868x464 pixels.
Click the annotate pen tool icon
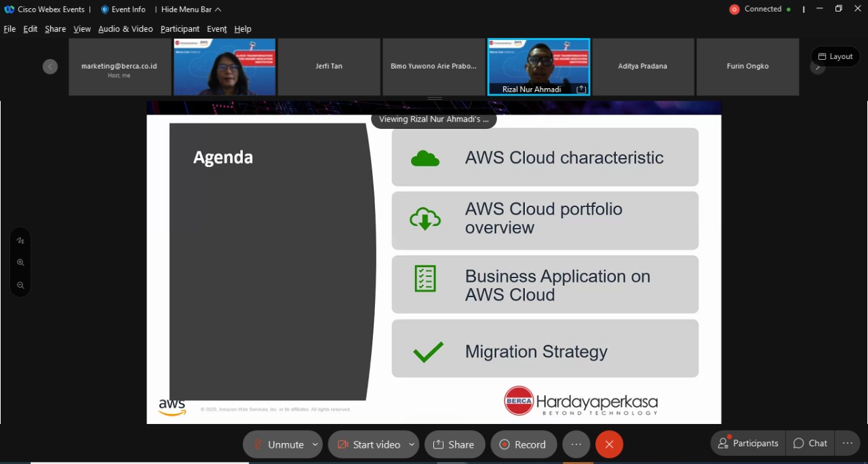(x=20, y=240)
